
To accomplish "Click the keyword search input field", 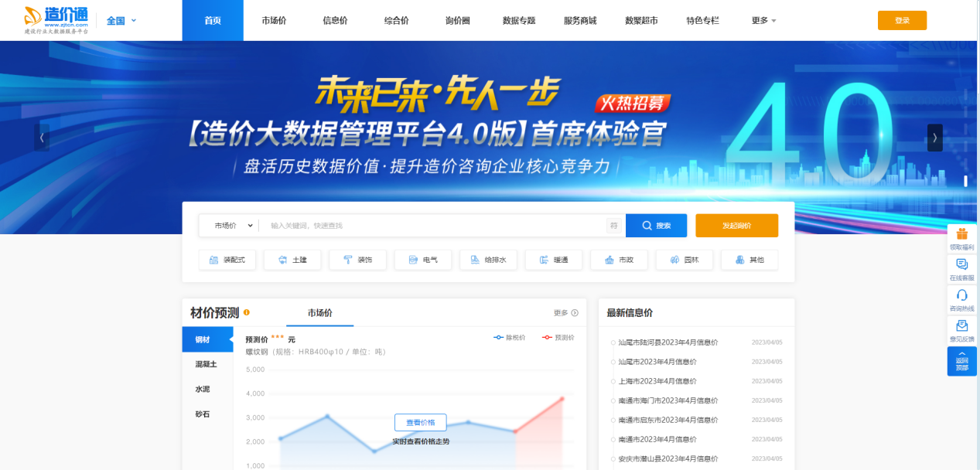I will (433, 226).
